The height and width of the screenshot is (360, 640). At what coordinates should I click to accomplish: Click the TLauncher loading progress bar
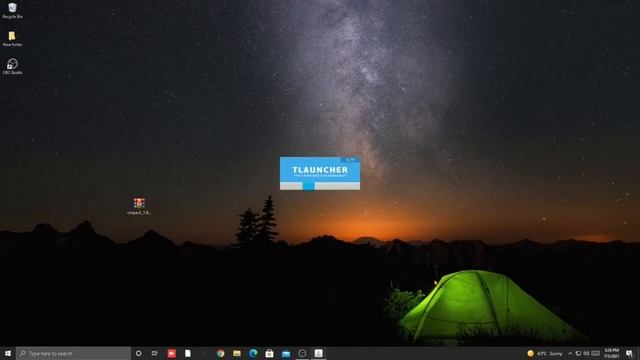click(x=320, y=186)
